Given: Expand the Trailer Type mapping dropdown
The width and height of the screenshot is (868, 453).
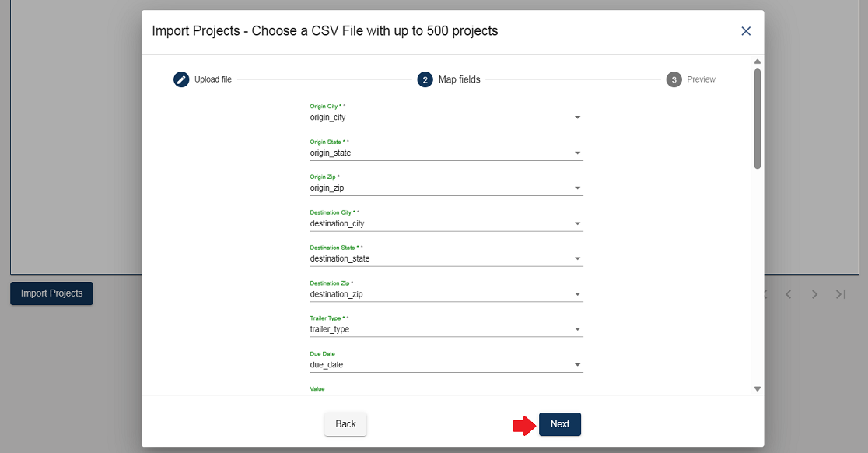Looking at the screenshot, I should click(x=577, y=330).
